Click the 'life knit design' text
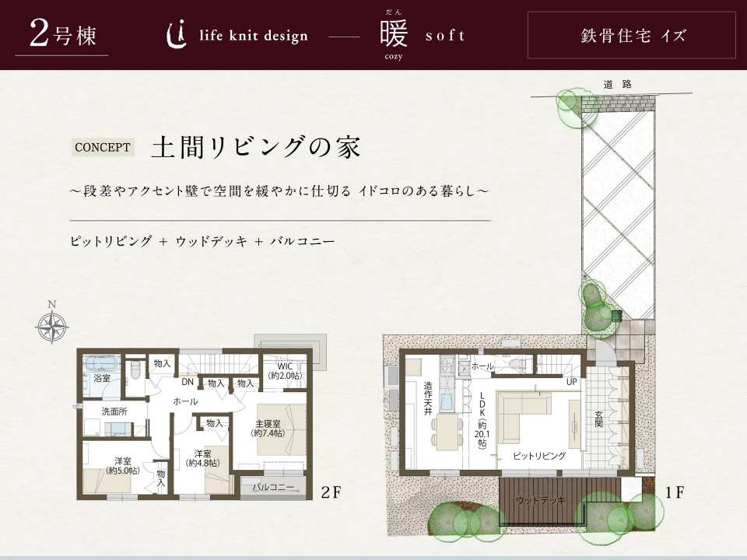Image resolution: width=747 pixels, height=560 pixels. pyautogui.click(x=254, y=36)
